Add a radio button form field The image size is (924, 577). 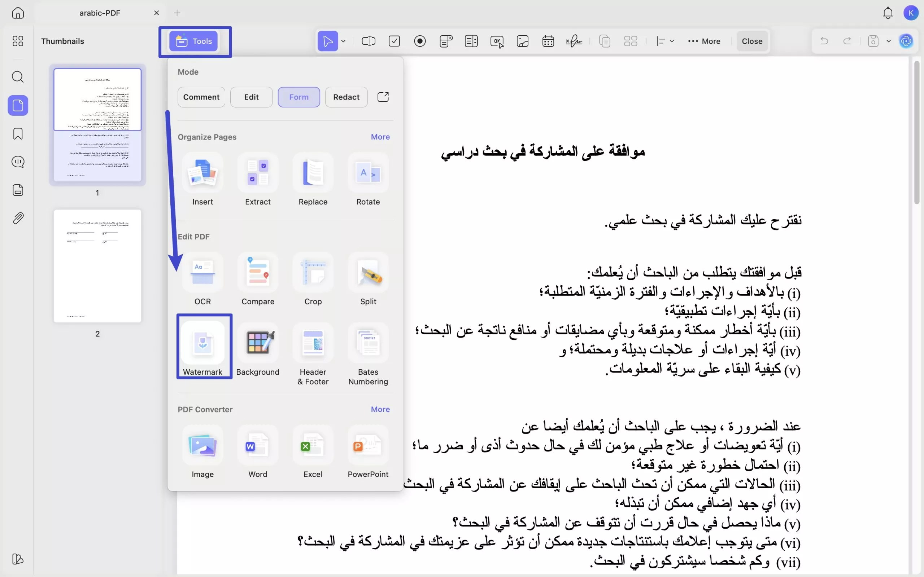point(420,41)
